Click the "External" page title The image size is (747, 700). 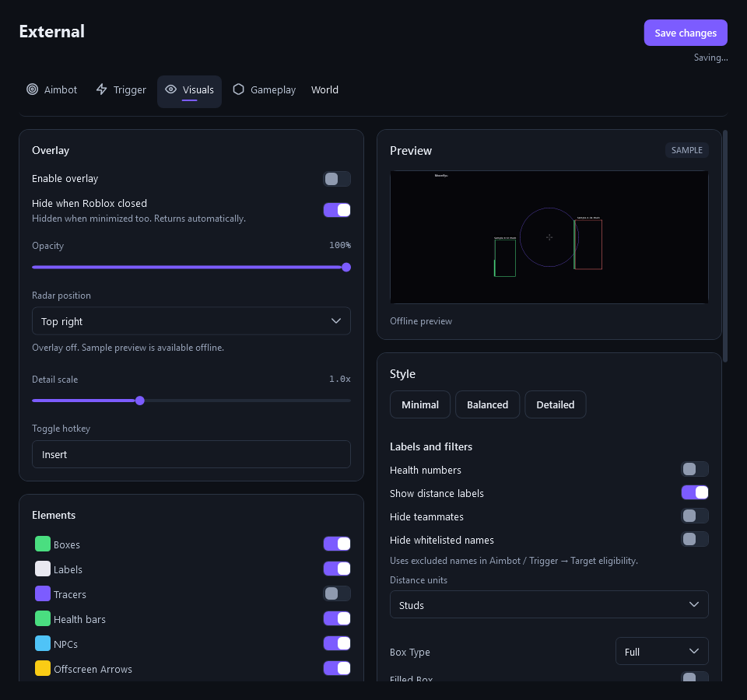tap(51, 31)
